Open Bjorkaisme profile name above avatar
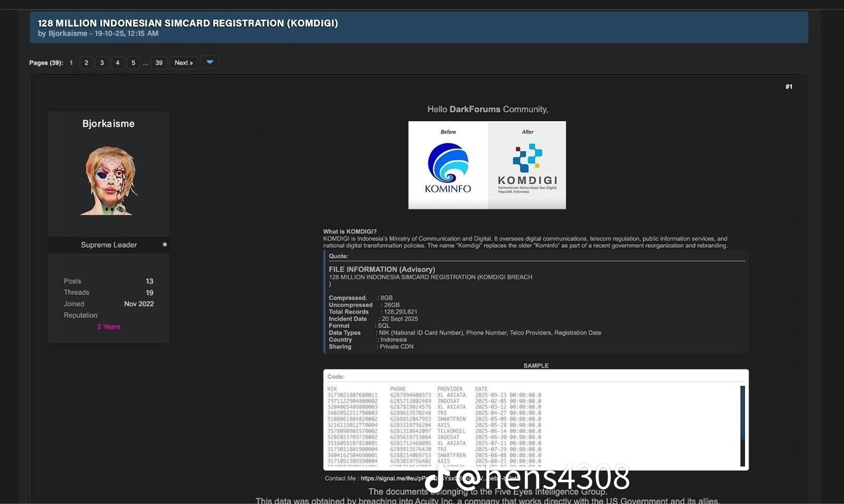Screen dimensions: 844x504 coord(108,123)
